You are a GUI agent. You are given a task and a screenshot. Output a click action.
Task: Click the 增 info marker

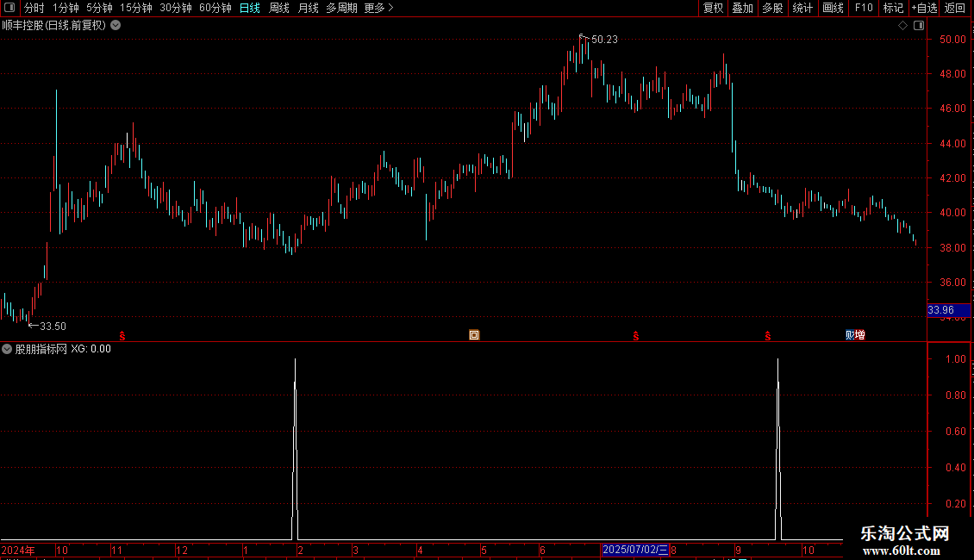(860, 335)
